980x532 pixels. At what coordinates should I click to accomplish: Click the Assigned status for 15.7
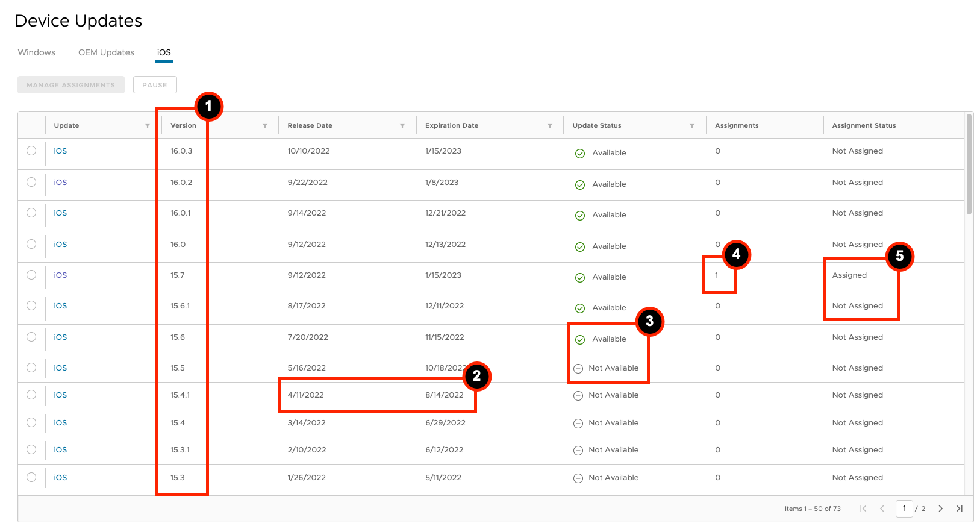point(849,275)
